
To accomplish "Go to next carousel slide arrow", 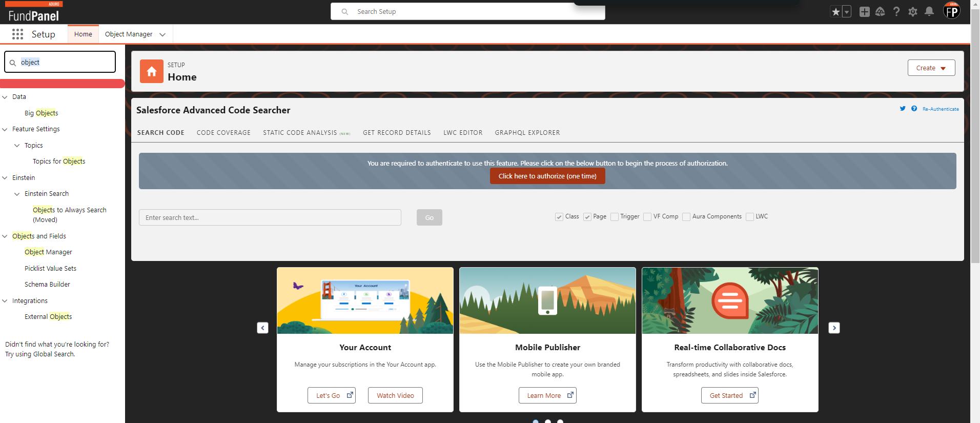I will pyautogui.click(x=834, y=328).
